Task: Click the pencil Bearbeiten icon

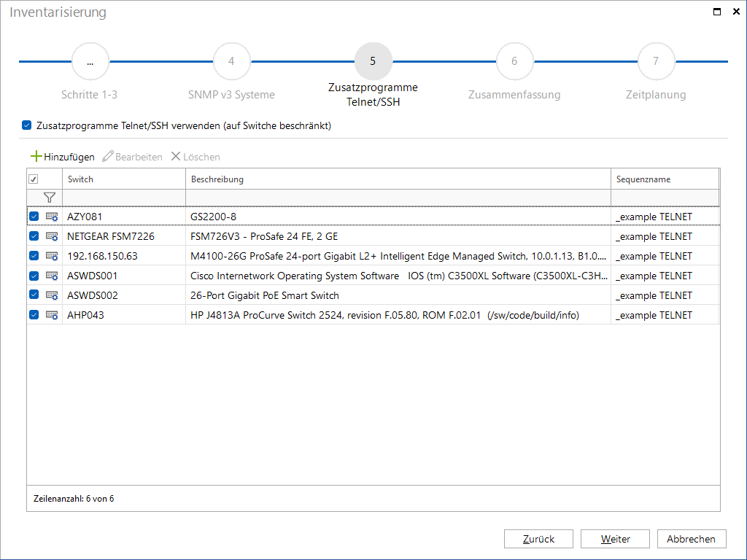Action: click(x=108, y=156)
